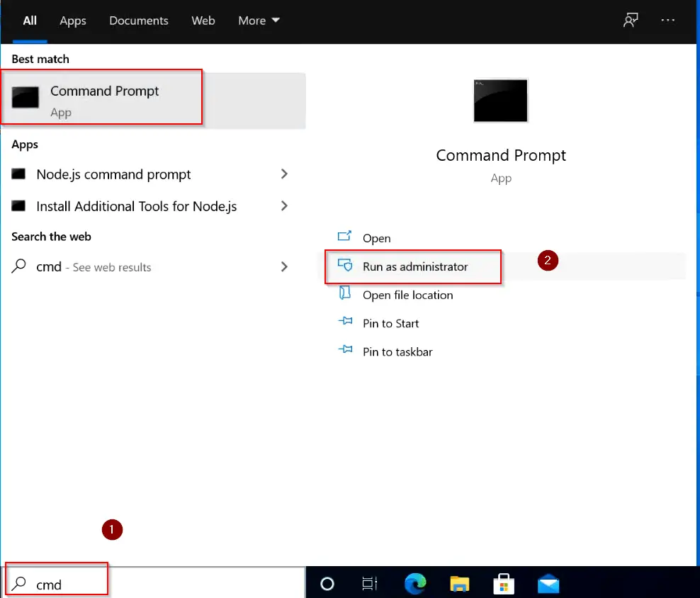This screenshot has width=700, height=598.
Task: Launch Microsoft Edge from taskbar
Action: (x=415, y=583)
